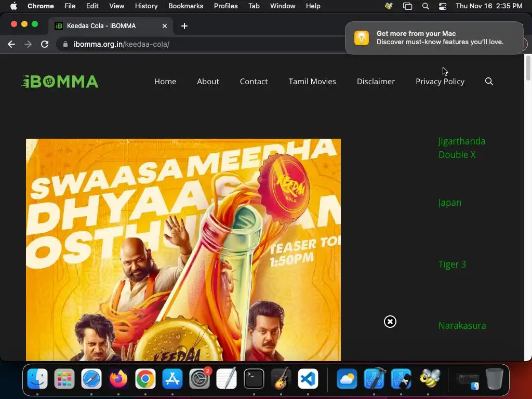This screenshot has width=532, height=399.
Task: Open the Trash in the Dock
Action: pos(495,379)
